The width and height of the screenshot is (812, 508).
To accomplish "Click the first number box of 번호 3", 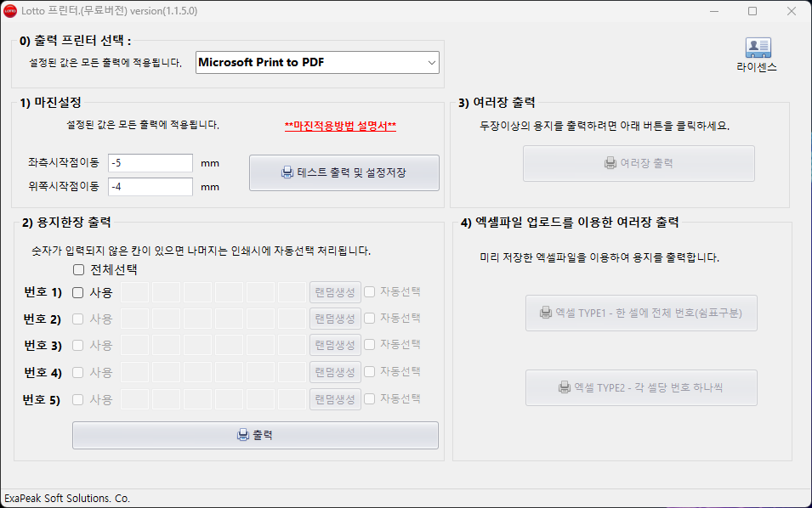I will click(x=134, y=345).
